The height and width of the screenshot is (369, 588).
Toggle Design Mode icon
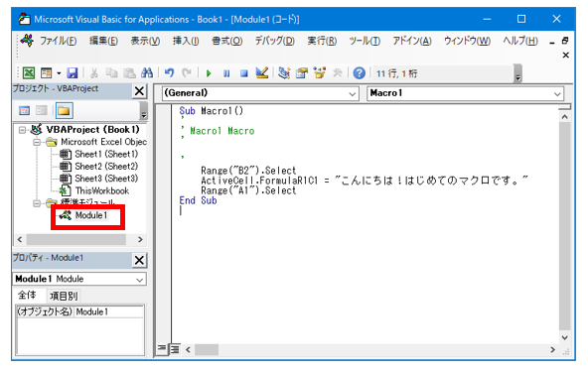pos(262,72)
